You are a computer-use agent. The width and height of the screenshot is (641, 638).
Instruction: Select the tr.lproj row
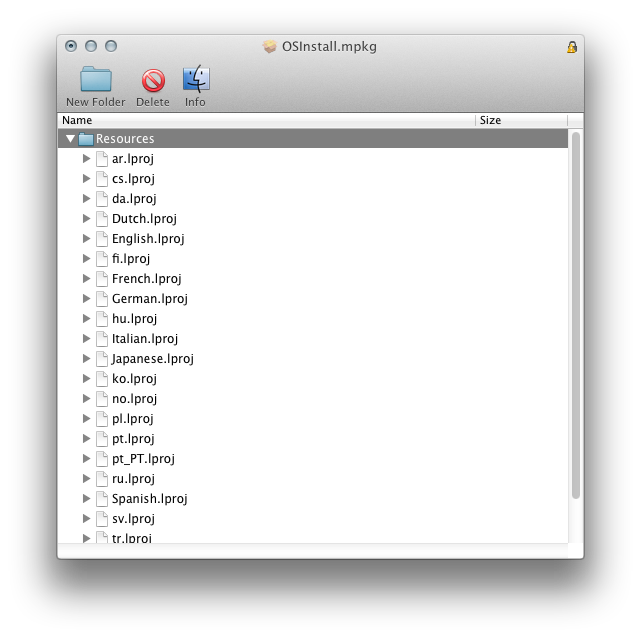coord(313,537)
